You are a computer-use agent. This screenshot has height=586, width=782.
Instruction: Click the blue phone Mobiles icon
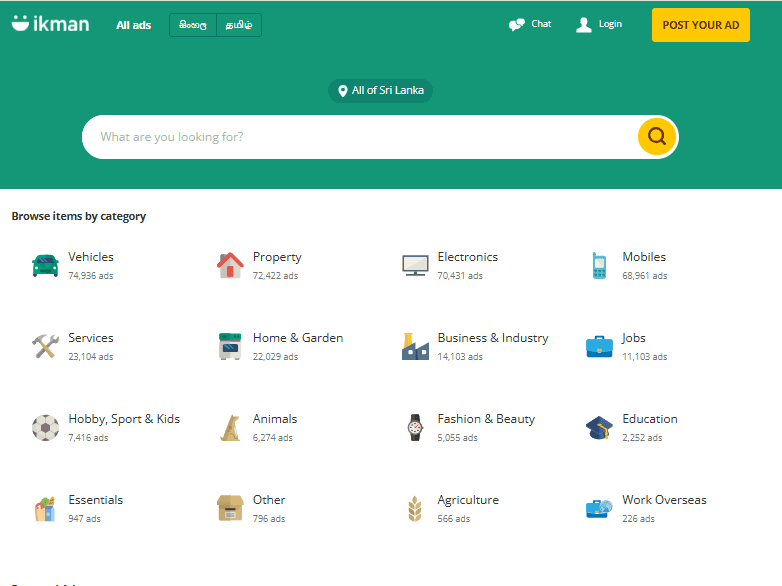(x=599, y=265)
